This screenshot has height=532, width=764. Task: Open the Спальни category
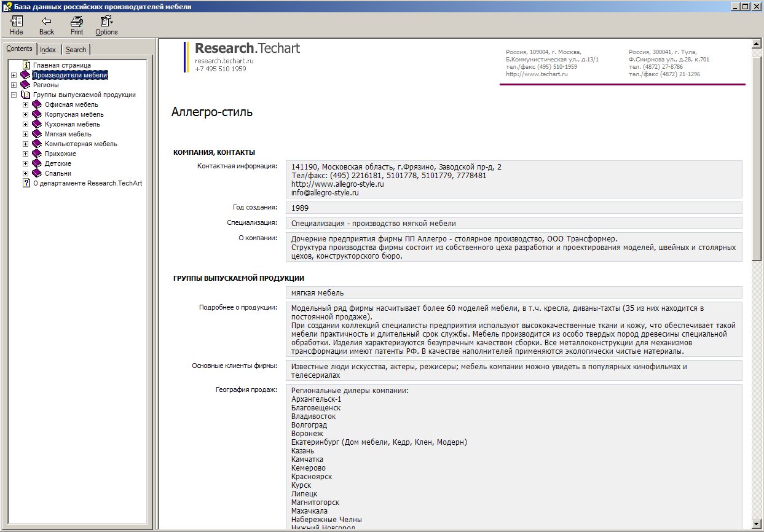click(x=58, y=173)
